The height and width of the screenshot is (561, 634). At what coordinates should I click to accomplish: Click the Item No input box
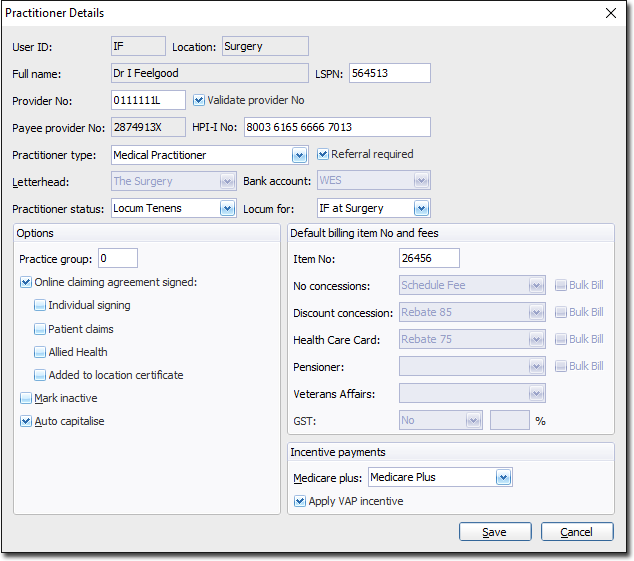click(x=428, y=258)
